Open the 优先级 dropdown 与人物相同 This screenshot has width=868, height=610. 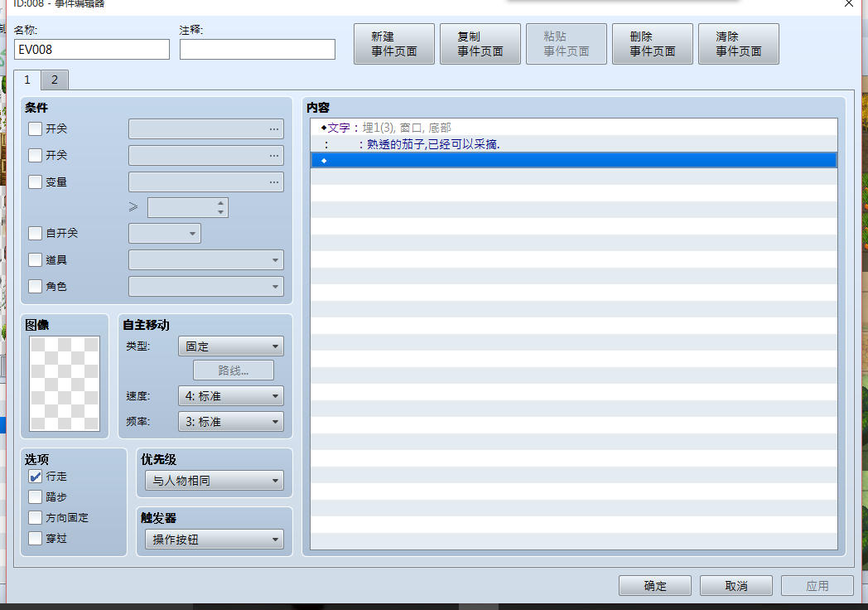(215, 481)
